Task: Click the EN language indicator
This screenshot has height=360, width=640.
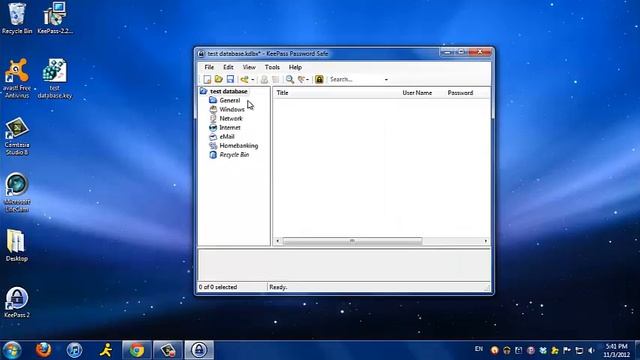Action: [x=479, y=349]
